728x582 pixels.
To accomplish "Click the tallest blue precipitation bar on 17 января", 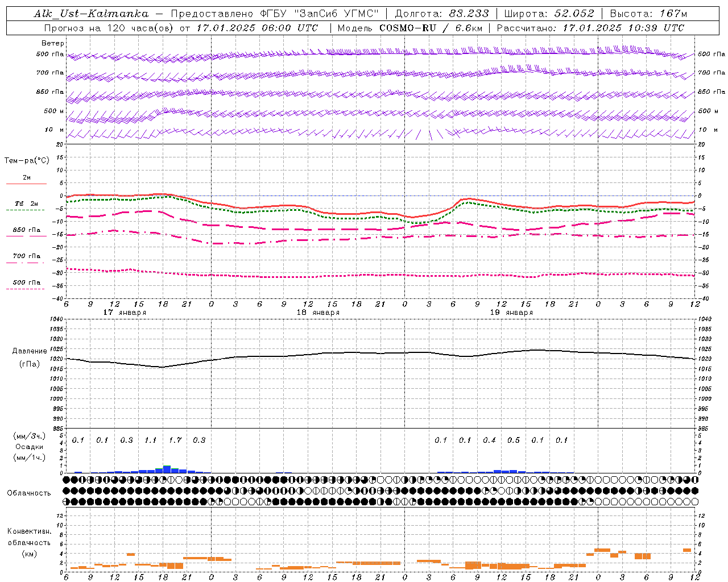I will [167, 469].
